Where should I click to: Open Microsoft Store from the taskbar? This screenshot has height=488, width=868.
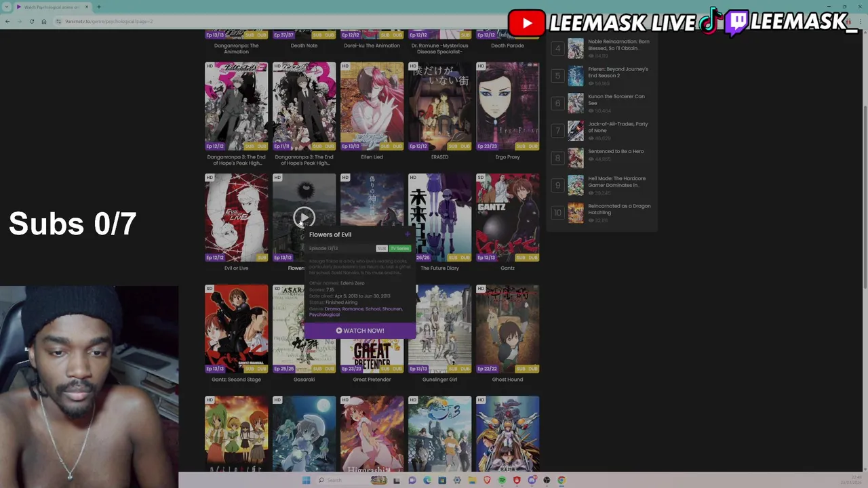(x=442, y=480)
